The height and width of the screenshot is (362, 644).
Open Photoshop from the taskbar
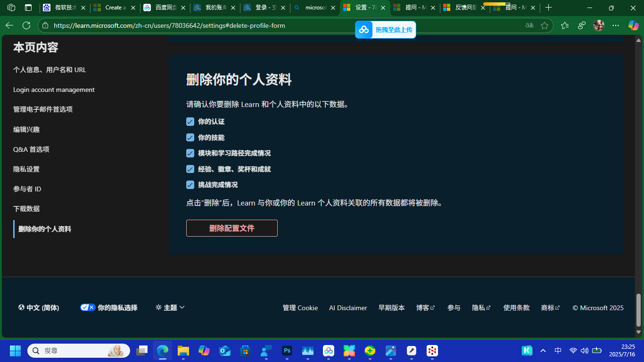click(x=287, y=351)
